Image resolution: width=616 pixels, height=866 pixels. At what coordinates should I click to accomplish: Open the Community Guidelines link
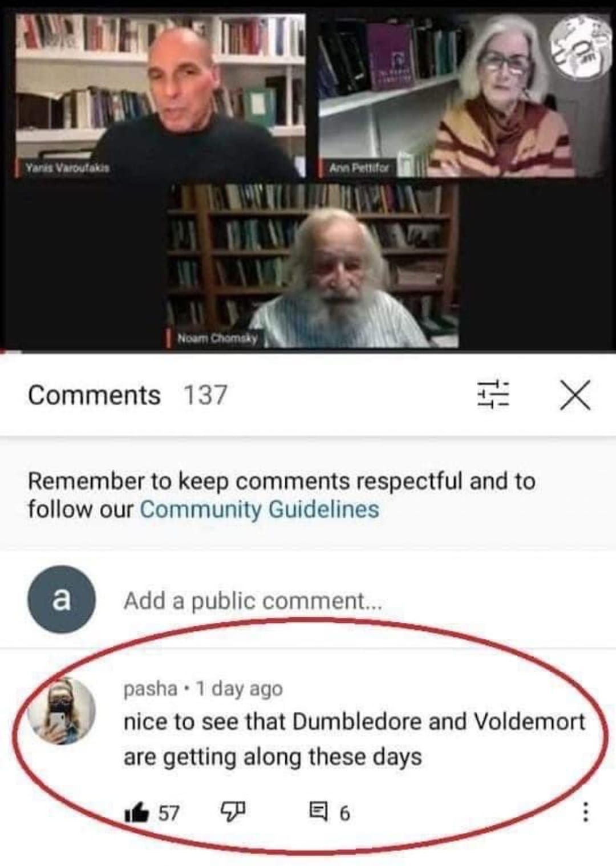(x=260, y=509)
